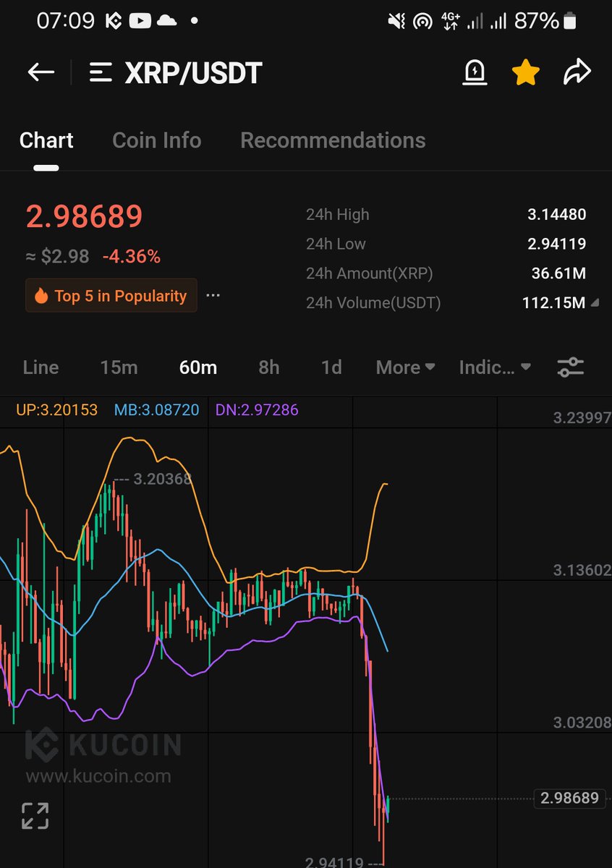
Task: Open the trading pair list menu icon
Action: click(101, 72)
